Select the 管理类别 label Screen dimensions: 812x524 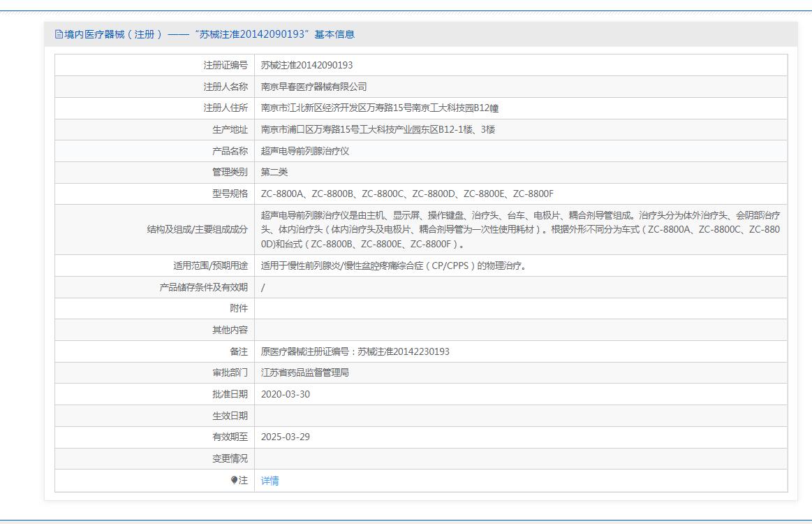pyautogui.click(x=230, y=172)
